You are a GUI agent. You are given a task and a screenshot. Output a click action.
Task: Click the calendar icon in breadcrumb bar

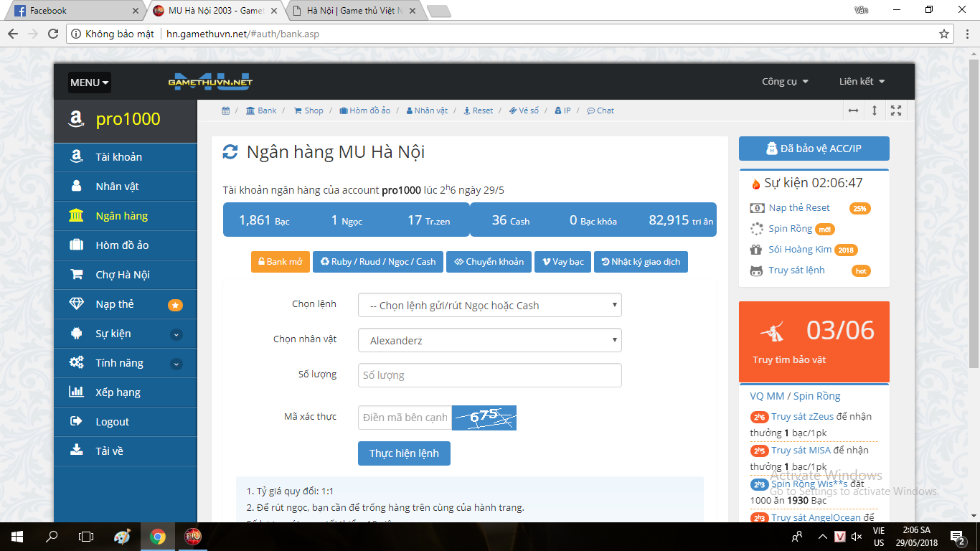pyautogui.click(x=225, y=110)
